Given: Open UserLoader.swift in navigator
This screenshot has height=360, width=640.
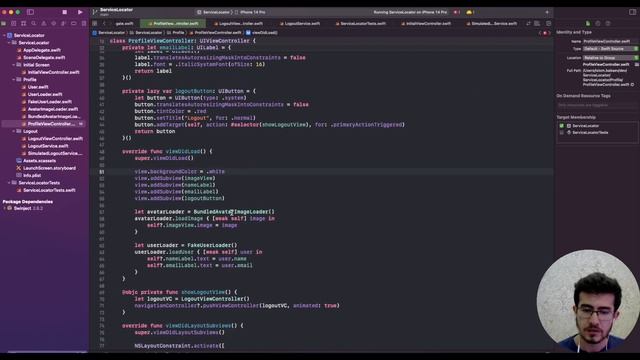Looking at the screenshot, I should [42, 94].
